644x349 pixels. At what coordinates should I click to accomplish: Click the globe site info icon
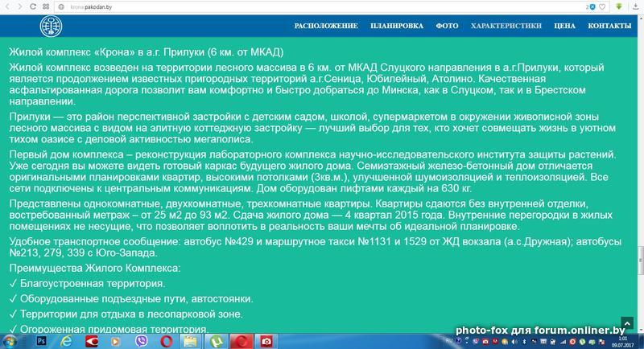[62, 7]
